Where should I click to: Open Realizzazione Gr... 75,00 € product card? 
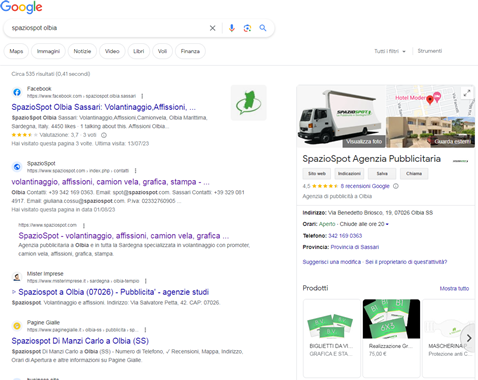click(391, 337)
